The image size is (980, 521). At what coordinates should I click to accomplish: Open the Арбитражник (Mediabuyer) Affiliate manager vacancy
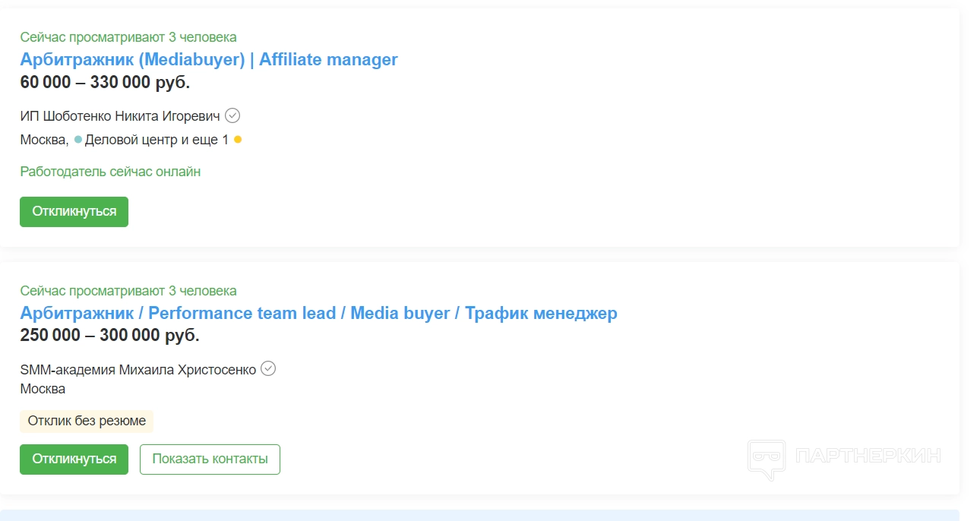209,59
